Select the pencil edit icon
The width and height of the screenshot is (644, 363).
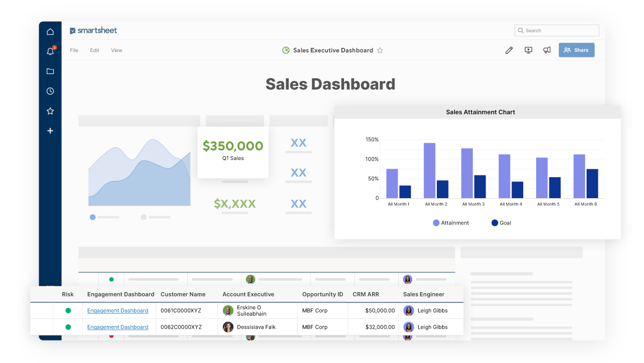pos(509,50)
